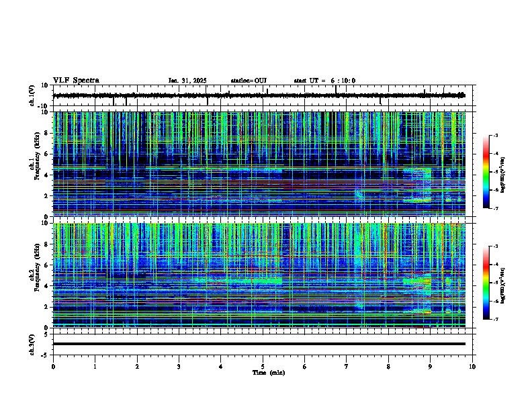Click the "ch.3(V)" axis label
Screen dimensions: 532x411
click(x=32, y=345)
